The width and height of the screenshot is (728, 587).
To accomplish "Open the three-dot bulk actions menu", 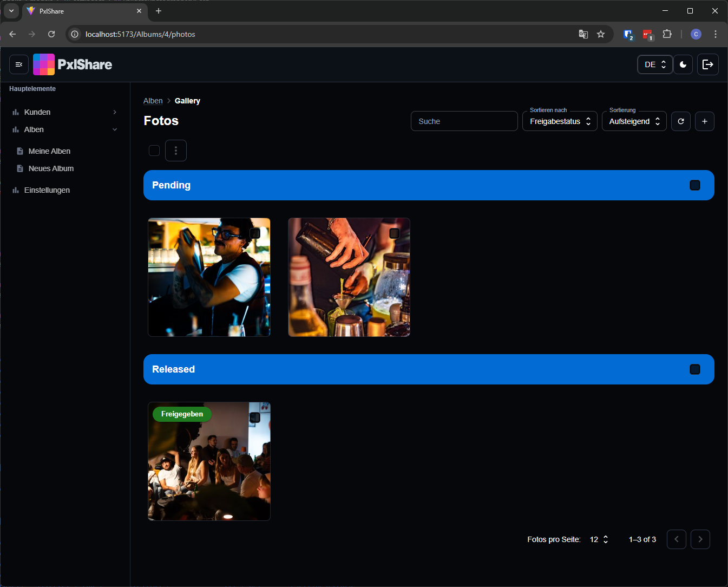I will tap(176, 151).
